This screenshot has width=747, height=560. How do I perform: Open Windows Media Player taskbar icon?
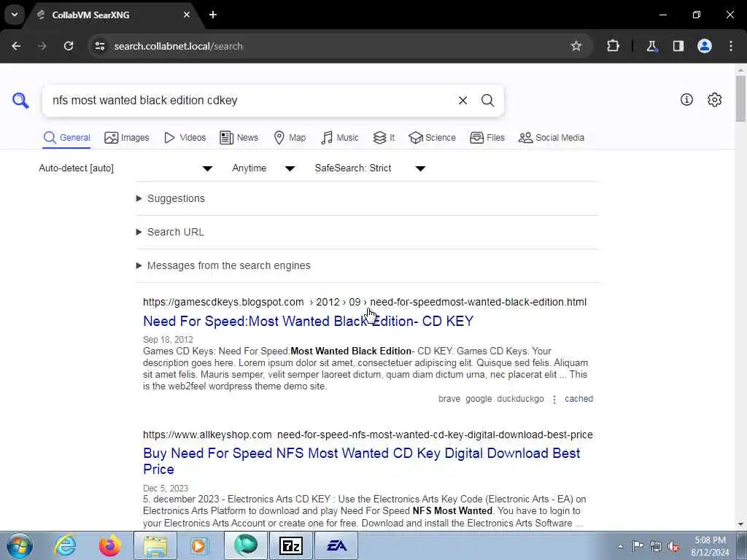[200, 545]
